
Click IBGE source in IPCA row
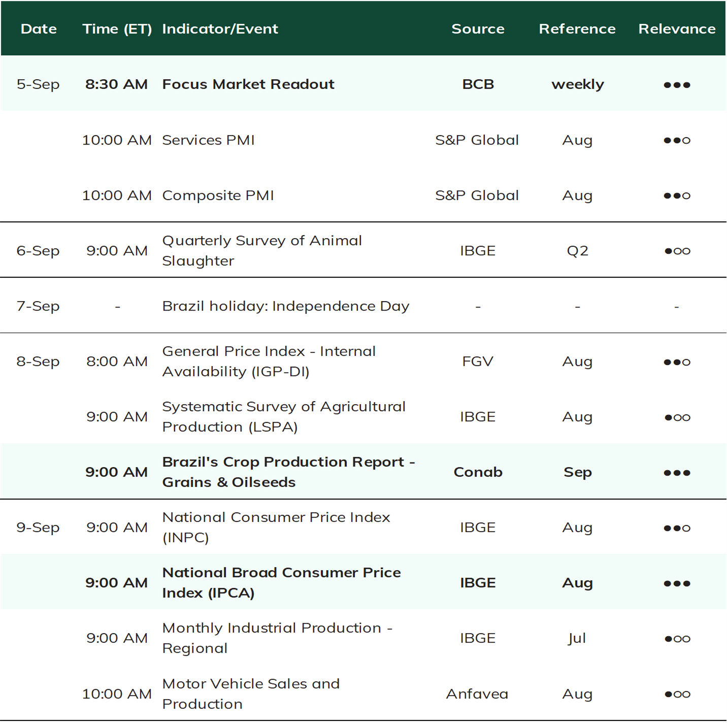478,582
